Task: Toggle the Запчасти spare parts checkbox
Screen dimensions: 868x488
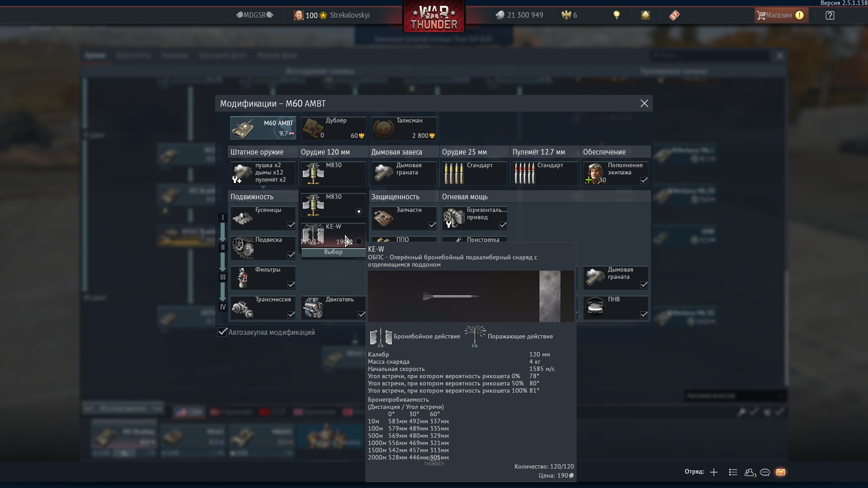Action: [432, 225]
